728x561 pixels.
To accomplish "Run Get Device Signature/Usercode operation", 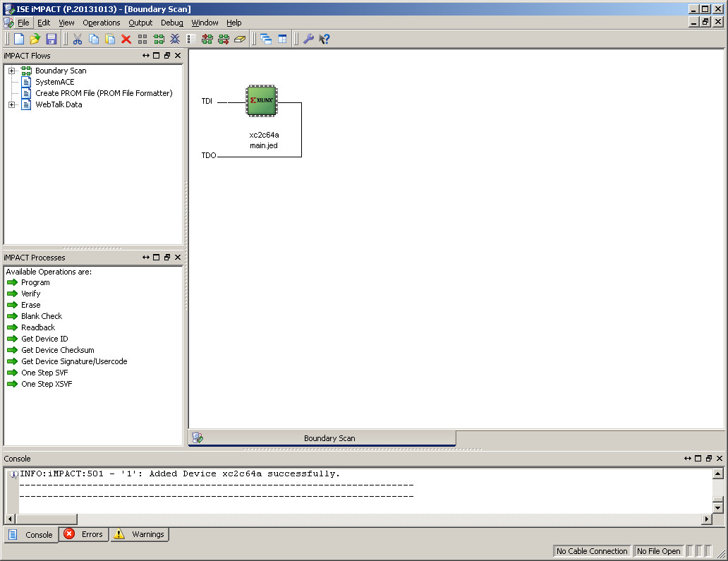I will pyautogui.click(x=74, y=362).
